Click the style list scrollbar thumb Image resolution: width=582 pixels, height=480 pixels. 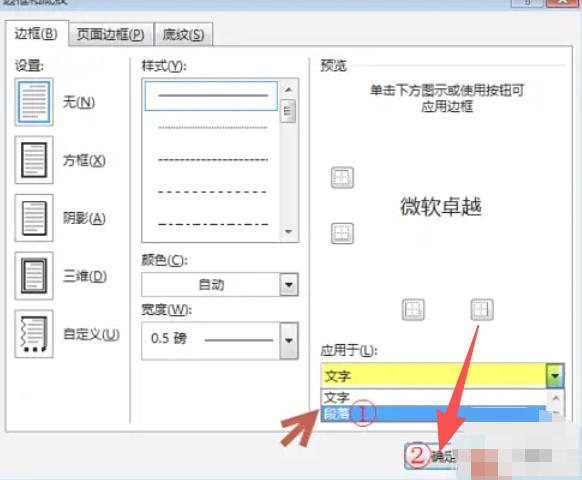(288, 111)
